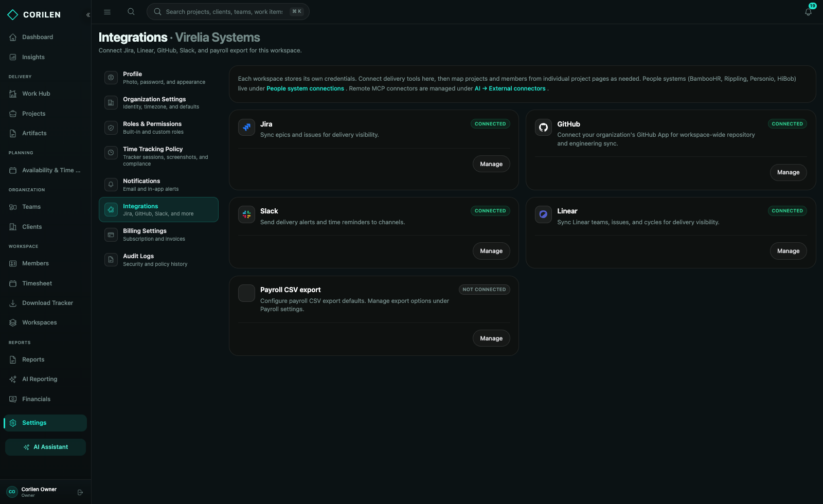Click the NOT CONNECTED badge on Payroll
Image resolution: width=823 pixels, height=504 pixels.
tap(484, 290)
